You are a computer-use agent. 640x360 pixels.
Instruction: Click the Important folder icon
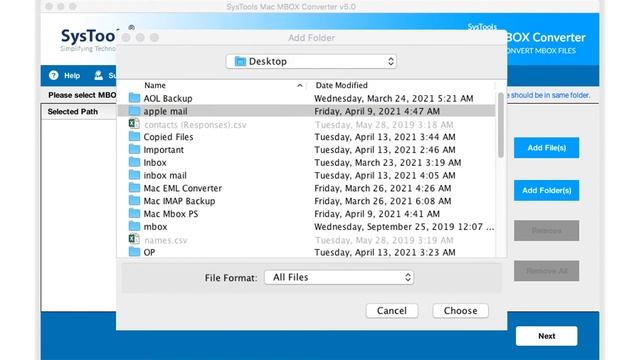click(x=134, y=149)
